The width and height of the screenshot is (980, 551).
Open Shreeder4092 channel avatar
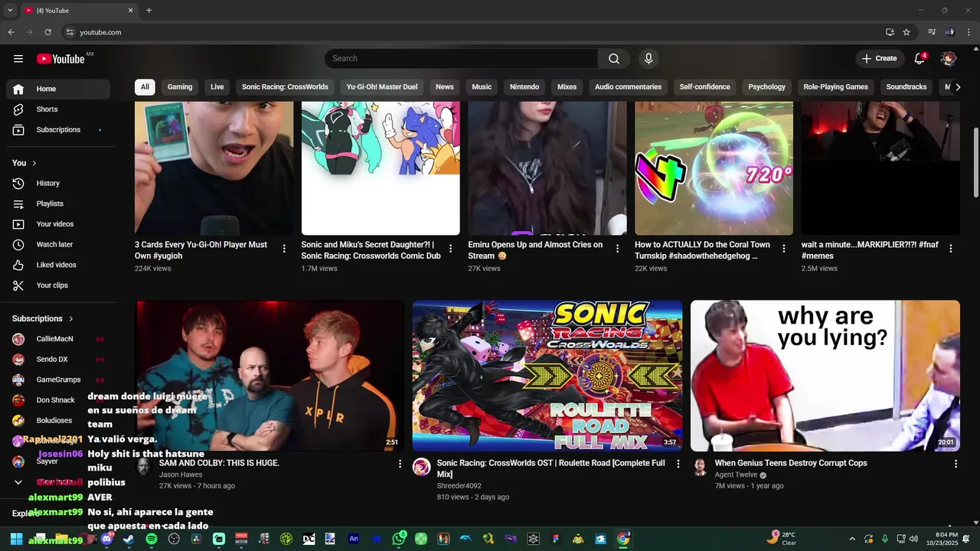(x=422, y=467)
